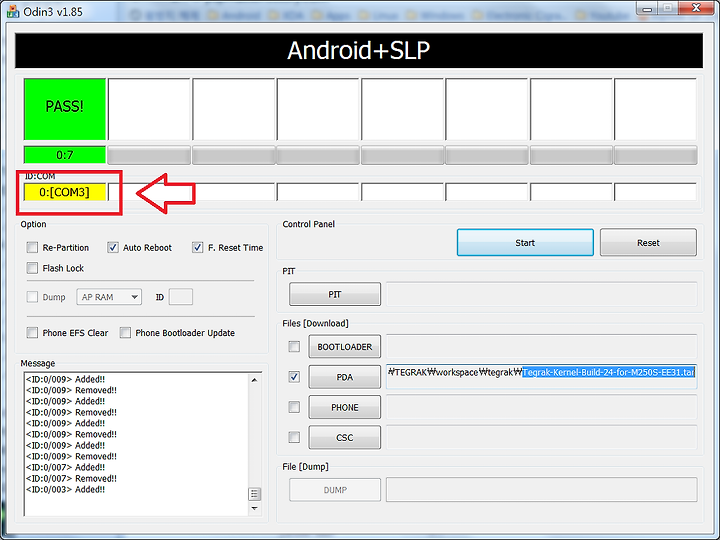Click the green PASS! status box
This screenshot has height=540, width=720.
pos(65,109)
